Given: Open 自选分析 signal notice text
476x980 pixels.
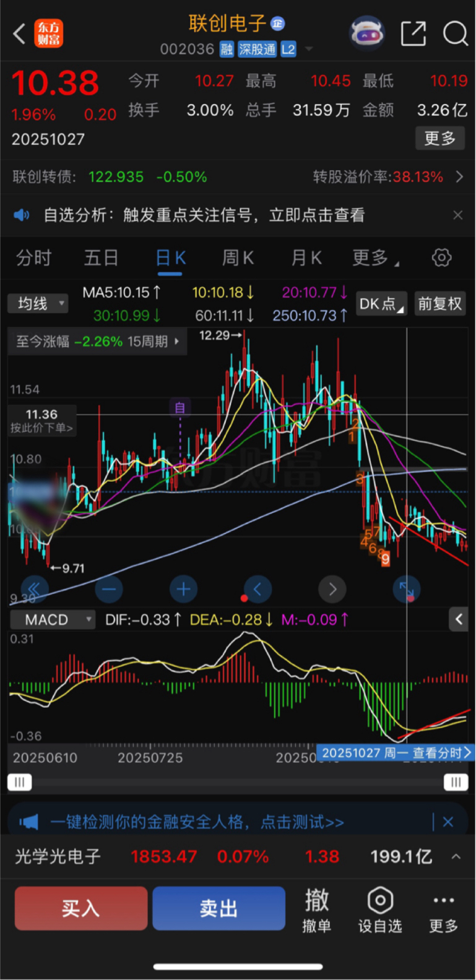Looking at the screenshot, I should point(204,215).
